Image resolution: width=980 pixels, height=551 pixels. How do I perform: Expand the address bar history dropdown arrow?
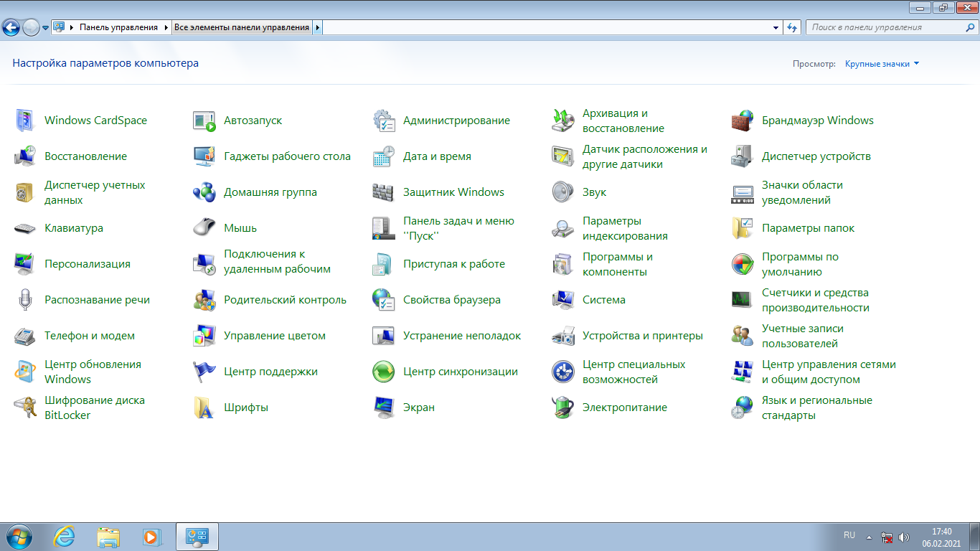pyautogui.click(x=776, y=27)
